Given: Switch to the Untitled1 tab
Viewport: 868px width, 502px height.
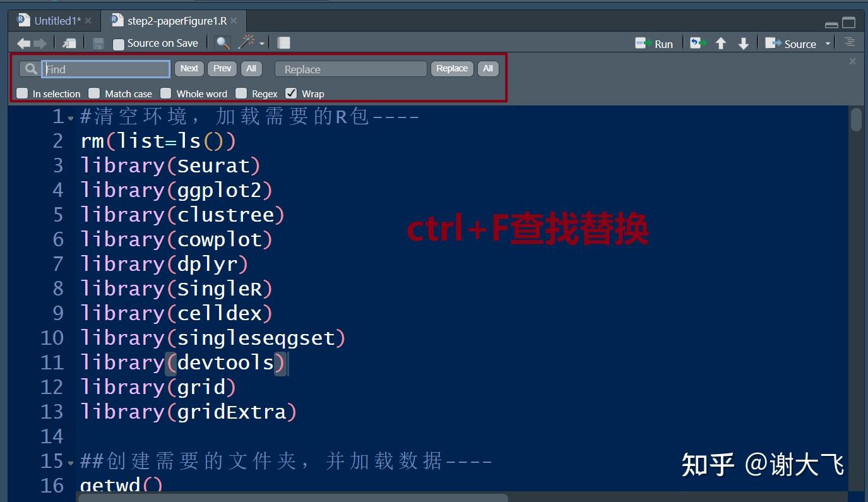Looking at the screenshot, I should coord(54,20).
